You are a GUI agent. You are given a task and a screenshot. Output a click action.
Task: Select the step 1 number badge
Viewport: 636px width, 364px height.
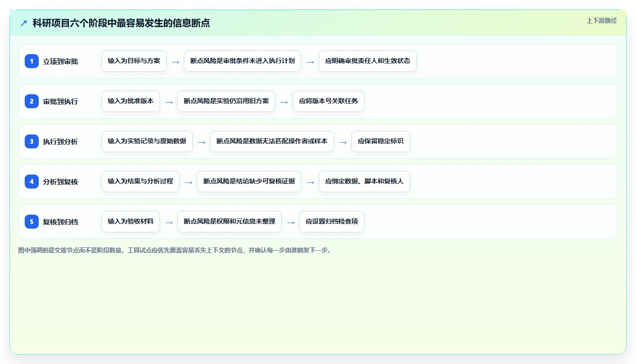[32, 61]
